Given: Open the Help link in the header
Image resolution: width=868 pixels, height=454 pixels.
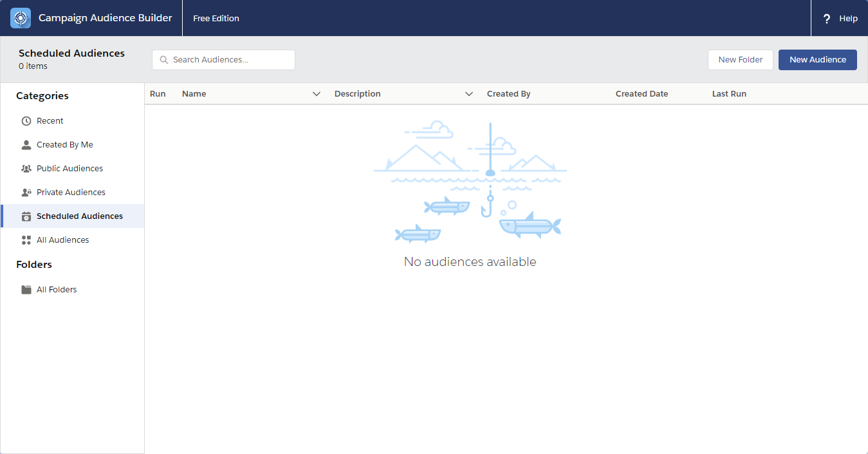Looking at the screenshot, I should [848, 18].
